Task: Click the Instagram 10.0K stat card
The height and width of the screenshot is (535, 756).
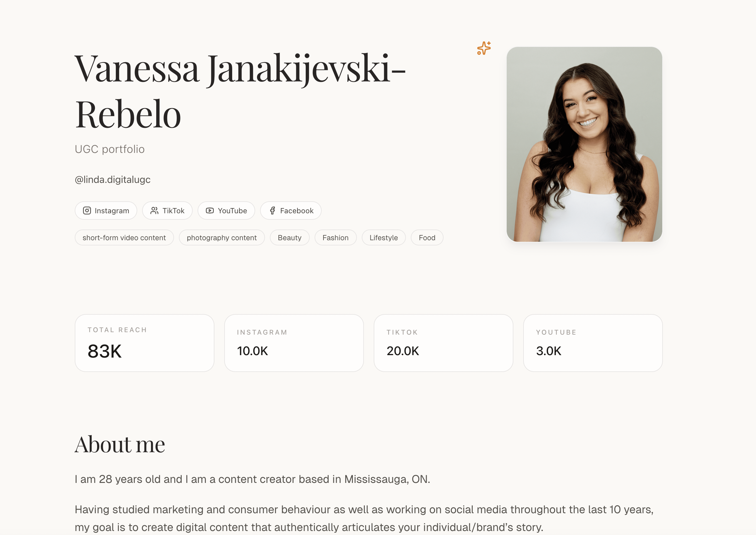Action: (x=294, y=343)
